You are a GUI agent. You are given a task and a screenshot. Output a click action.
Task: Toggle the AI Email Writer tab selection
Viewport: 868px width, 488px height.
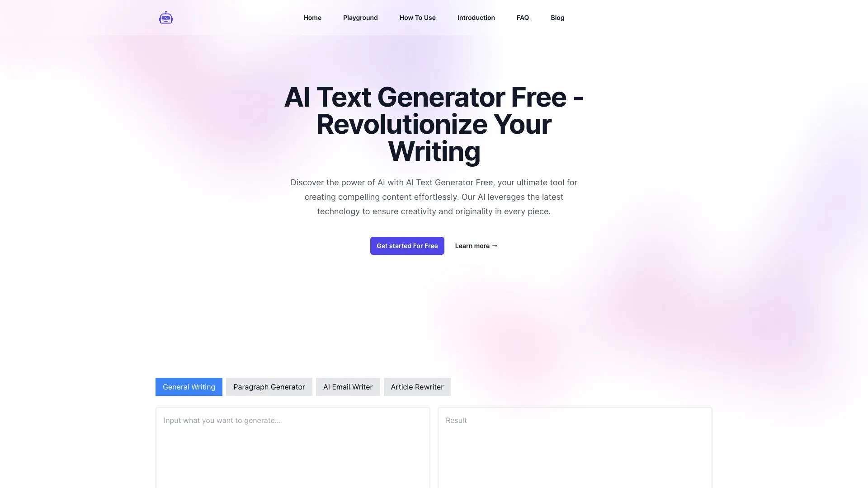point(348,386)
